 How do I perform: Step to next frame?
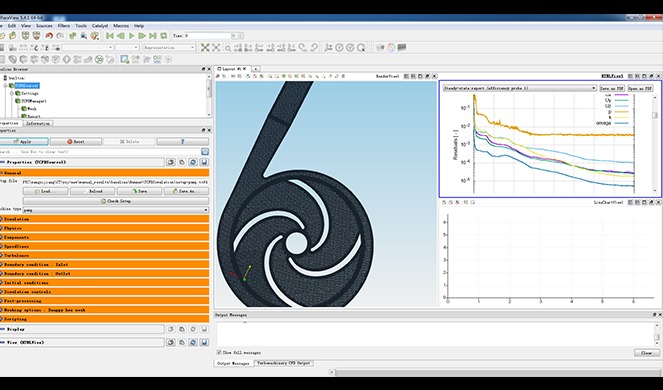coord(142,36)
